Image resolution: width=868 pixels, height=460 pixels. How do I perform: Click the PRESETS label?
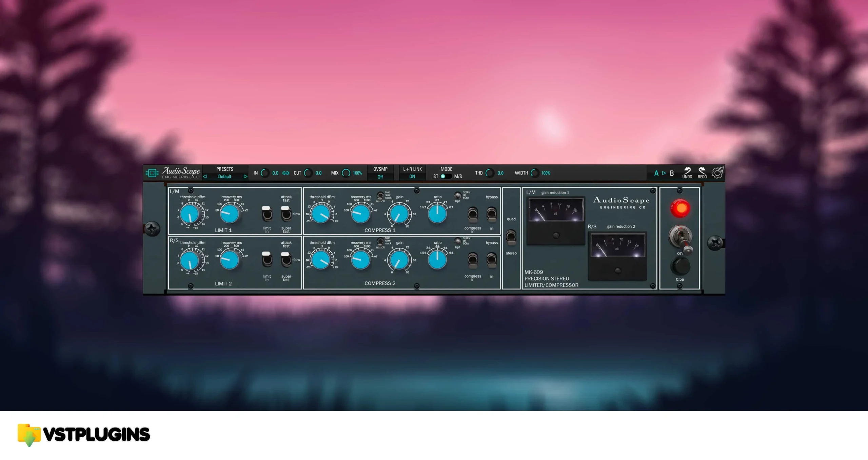coord(225,169)
